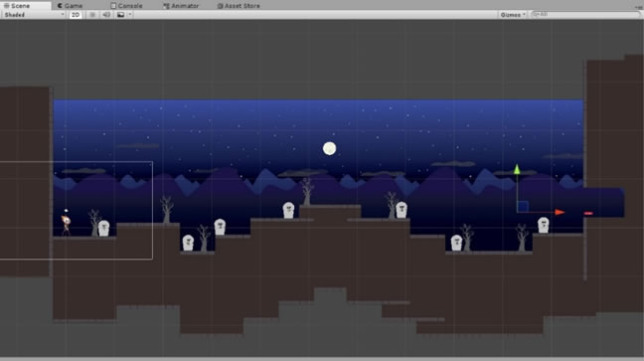Expand the effects dropdown arrow

coord(130,15)
